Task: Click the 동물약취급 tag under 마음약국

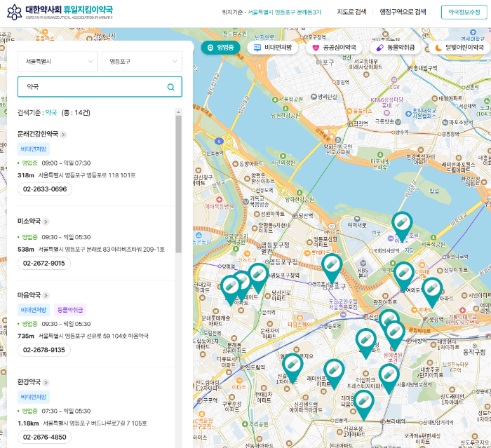Action: pos(70,310)
